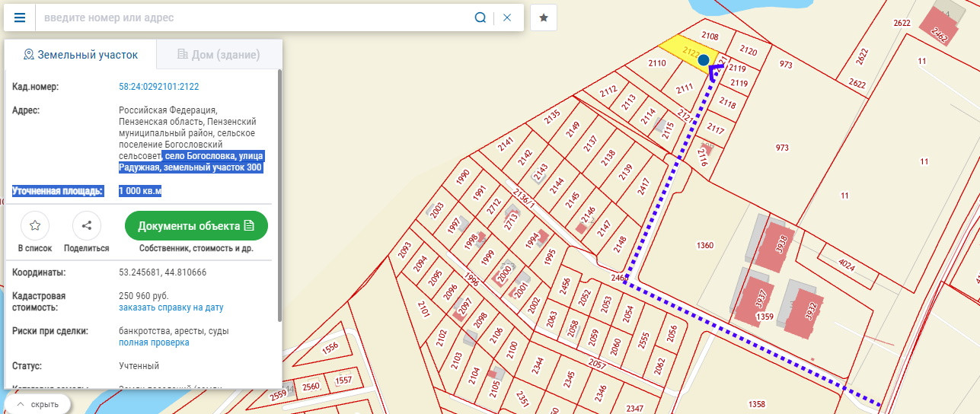980x414 pixels.
Task: Select the blue marker on parcel 2122
Action: pyautogui.click(x=704, y=59)
